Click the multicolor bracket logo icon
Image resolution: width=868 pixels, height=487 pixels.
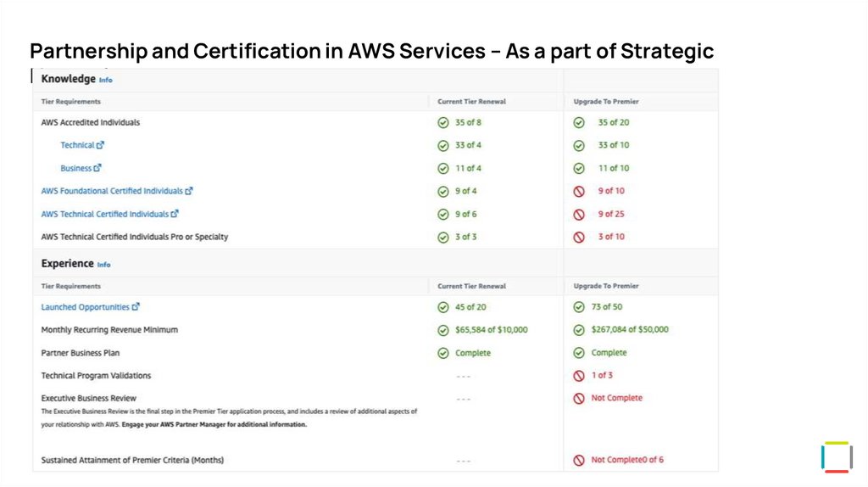(x=836, y=456)
